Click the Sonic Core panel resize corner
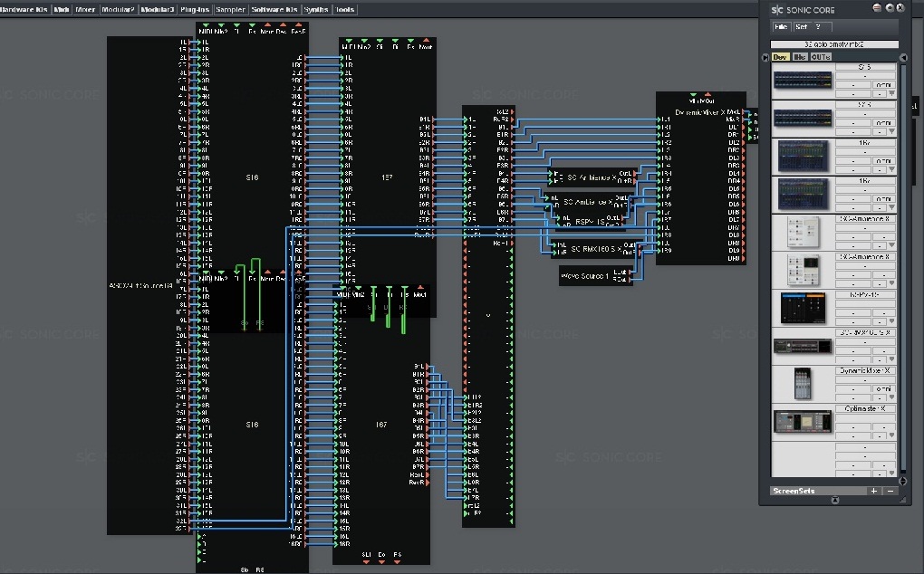Image resolution: width=924 pixels, height=574 pixels. 903,499
